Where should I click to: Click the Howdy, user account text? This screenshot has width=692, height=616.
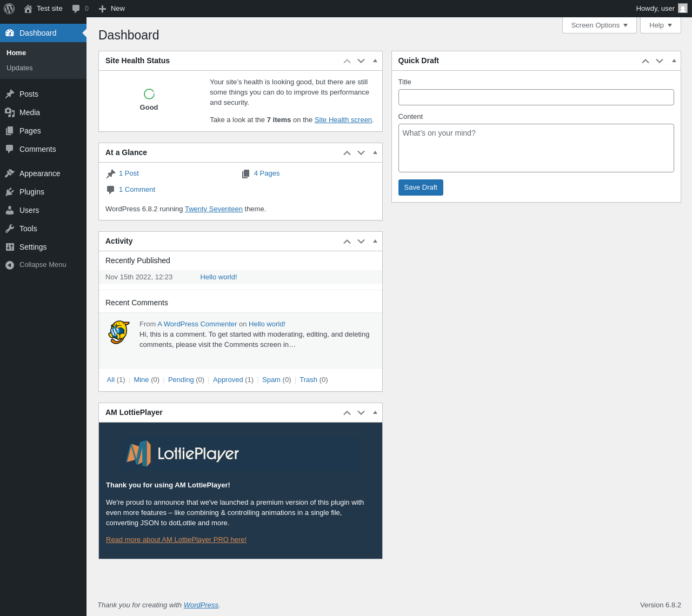pos(655,9)
